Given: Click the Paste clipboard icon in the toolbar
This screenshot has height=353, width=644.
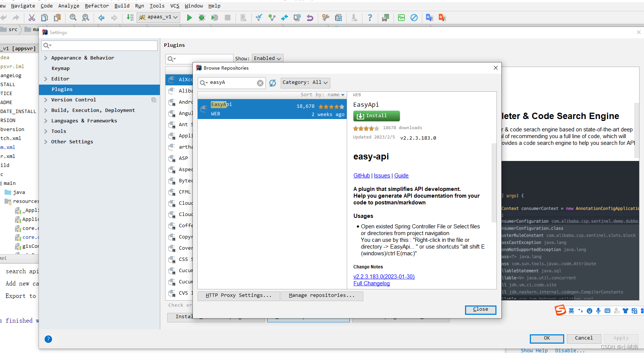Looking at the screenshot, I should (x=57, y=18).
